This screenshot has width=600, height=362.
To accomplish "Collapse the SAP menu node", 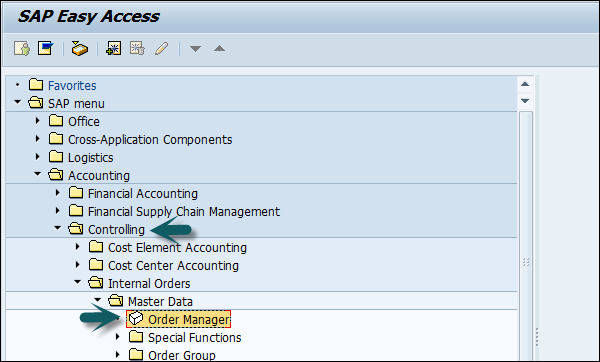I will click(x=17, y=102).
